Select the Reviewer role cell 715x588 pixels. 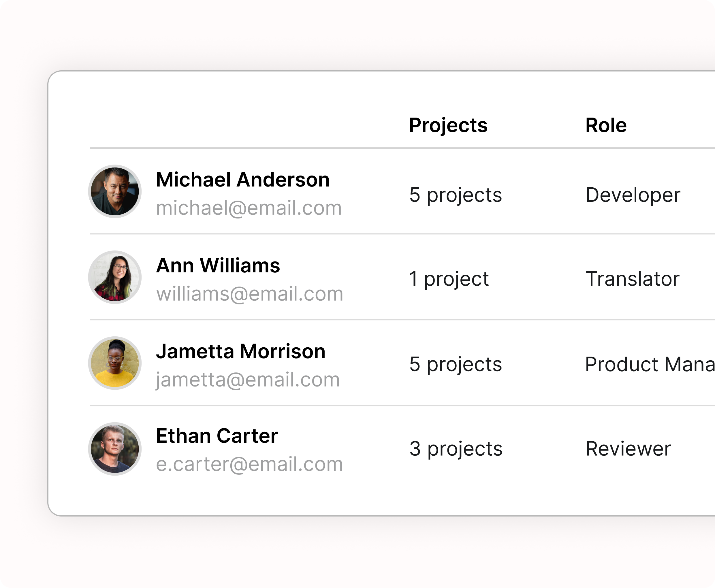pyautogui.click(x=628, y=449)
